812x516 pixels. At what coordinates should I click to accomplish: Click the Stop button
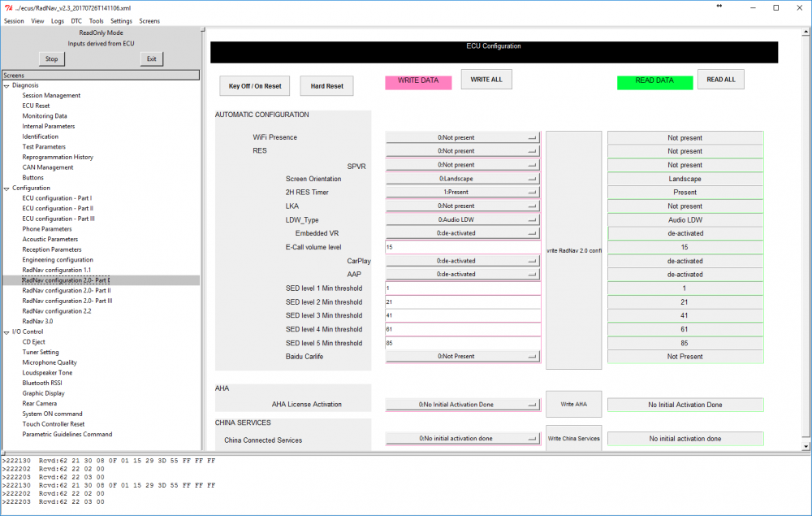pos(52,59)
